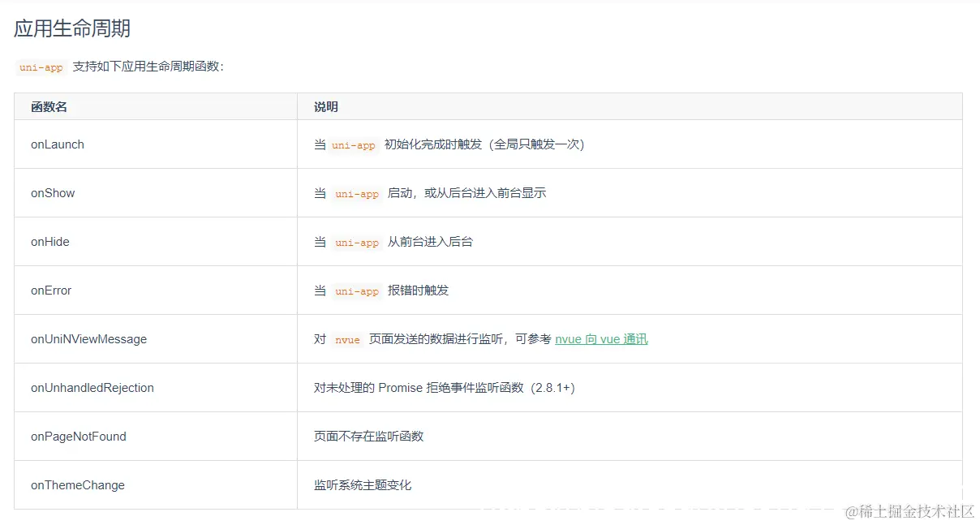Click the page heading "应用生命周期"
This screenshot has width=980, height=525.
point(73,28)
